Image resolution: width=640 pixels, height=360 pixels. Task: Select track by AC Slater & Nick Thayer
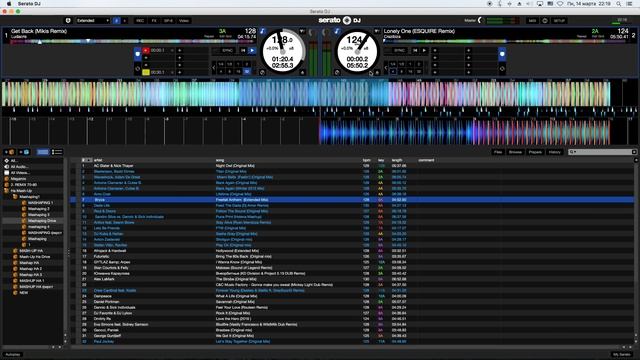[x=113, y=166]
